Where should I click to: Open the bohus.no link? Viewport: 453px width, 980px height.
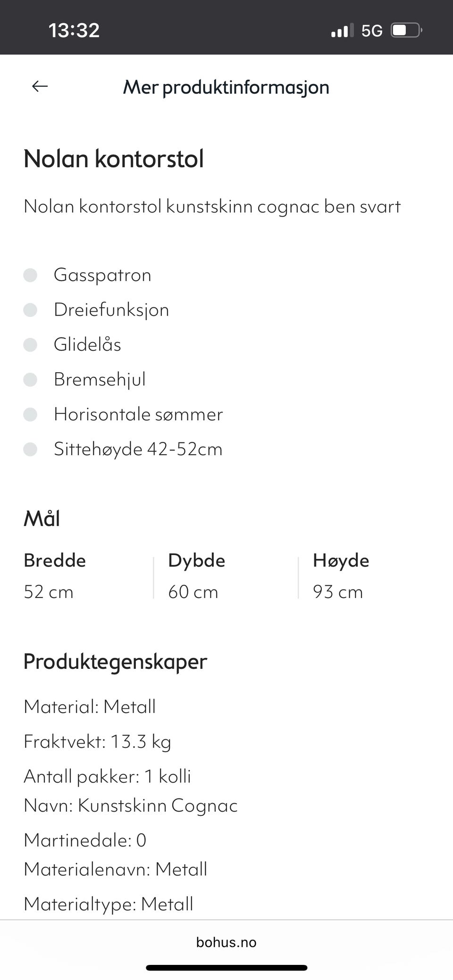[x=226, y=942]
